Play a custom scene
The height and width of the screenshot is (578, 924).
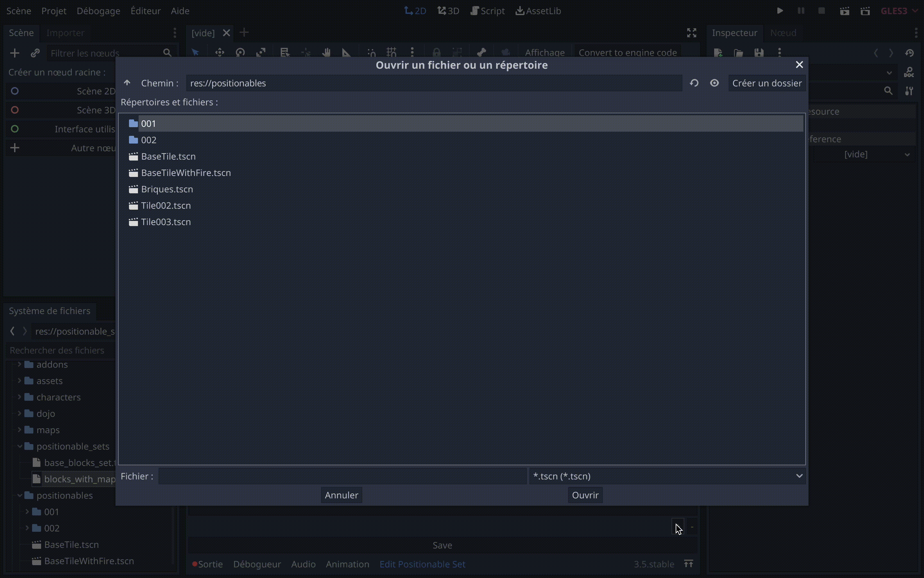coord(865,11)
